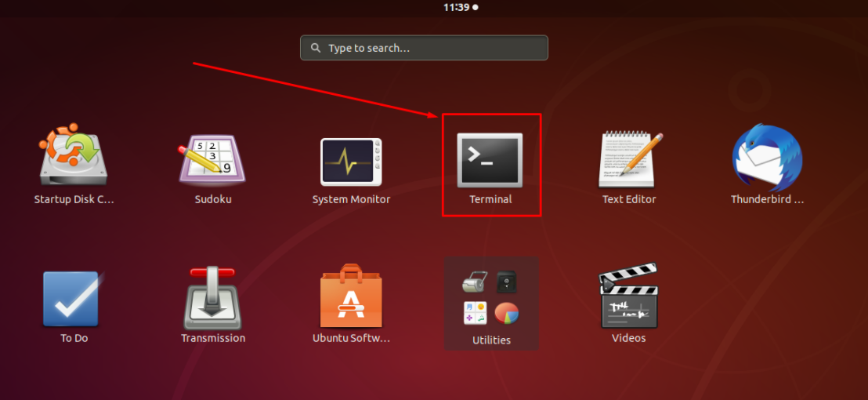Open the 11:39 clock menu
The height and width of the screenshot is (400, 868).
pos(456,7)
